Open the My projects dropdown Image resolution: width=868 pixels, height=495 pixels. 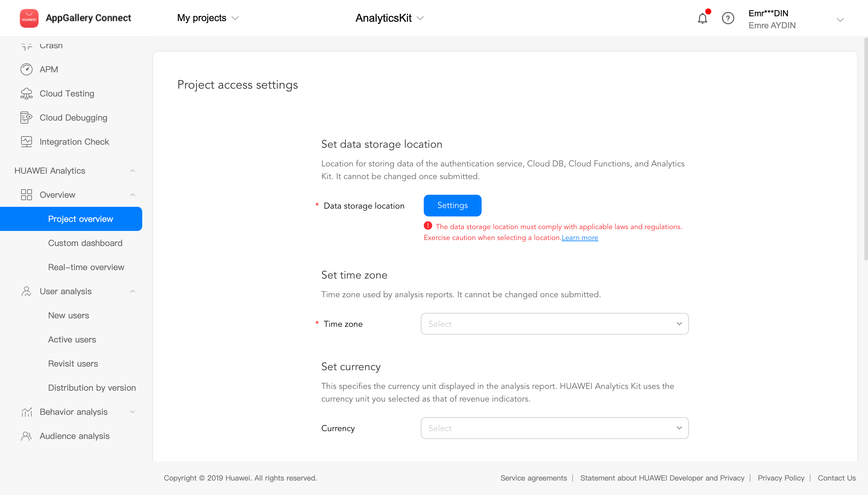(x=208, y=18)
